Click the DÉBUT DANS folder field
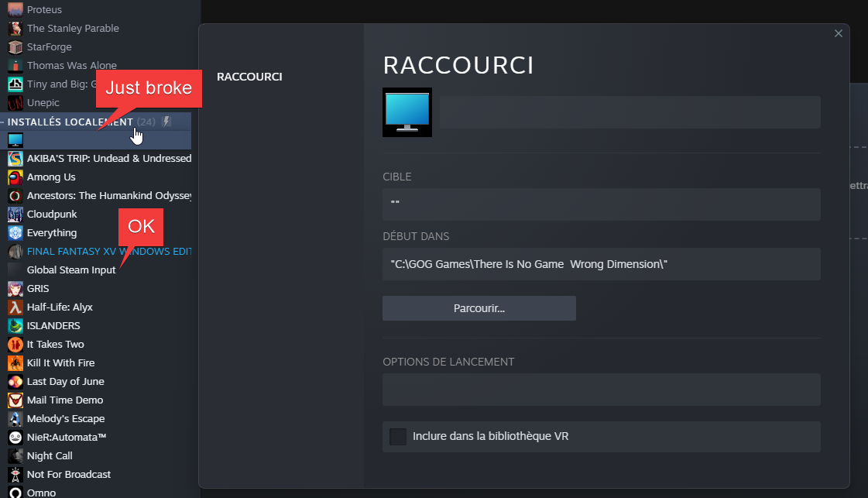The image size is (868, 498). point(601,264)
